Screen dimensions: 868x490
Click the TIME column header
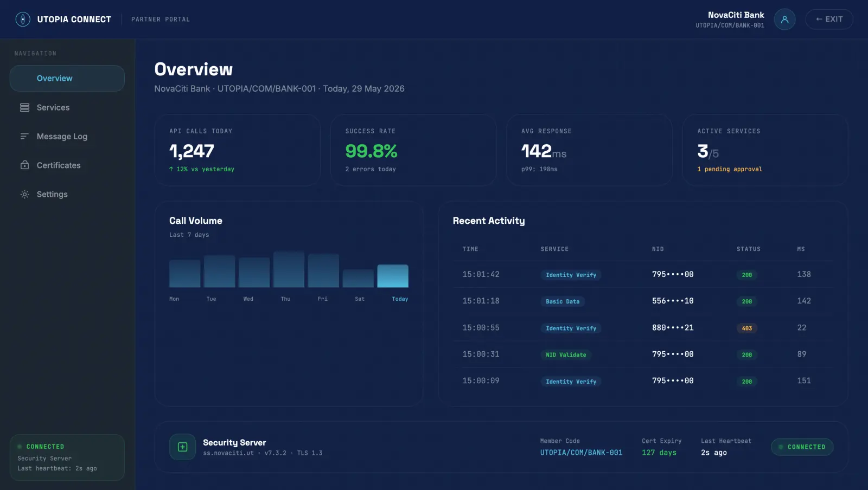coord(470,249)
